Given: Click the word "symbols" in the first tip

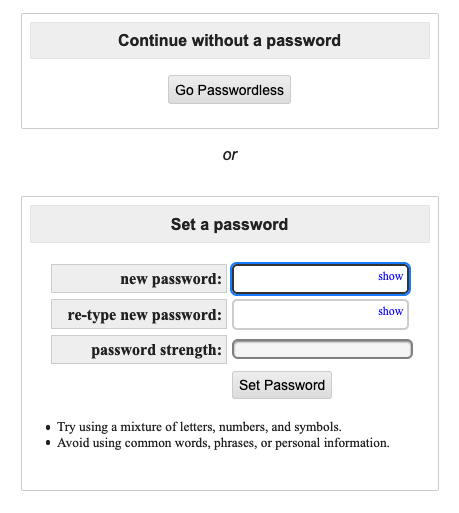Looking at the screenshot, I should 321,427.
